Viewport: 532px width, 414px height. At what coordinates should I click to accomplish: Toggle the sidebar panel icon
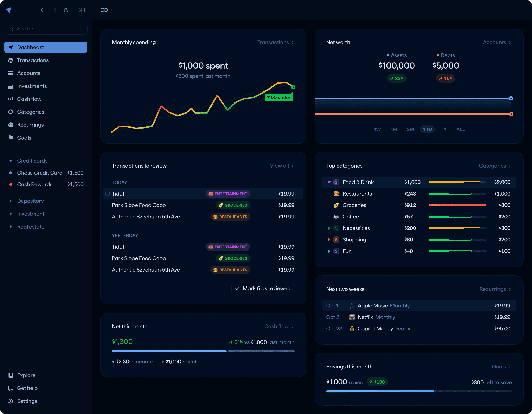tap(82, 10)
